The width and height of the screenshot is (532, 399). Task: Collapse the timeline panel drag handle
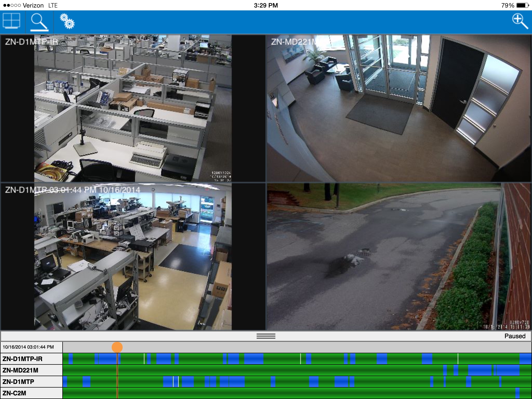(x=266, y=336)
